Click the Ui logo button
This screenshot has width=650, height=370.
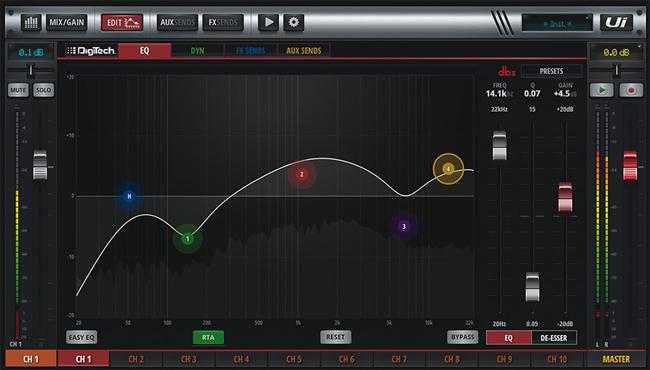coord(616,22)
